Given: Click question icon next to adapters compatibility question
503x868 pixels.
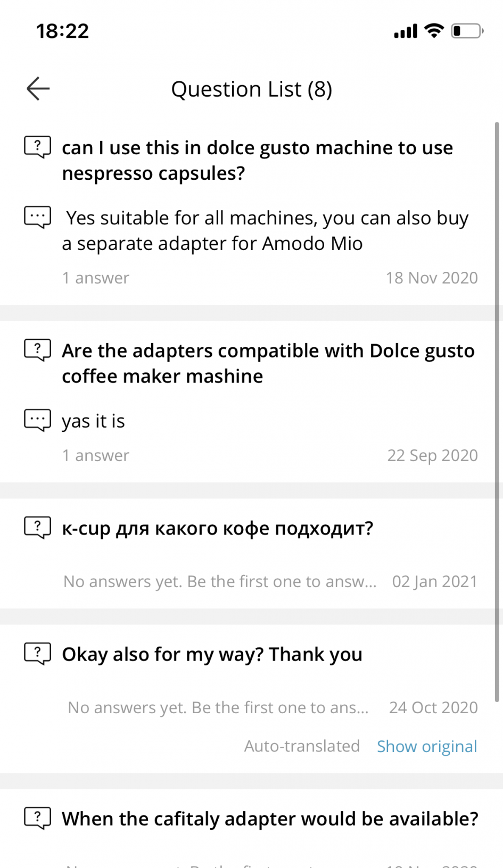Looking at the screenshot, I should click(37, 350).
